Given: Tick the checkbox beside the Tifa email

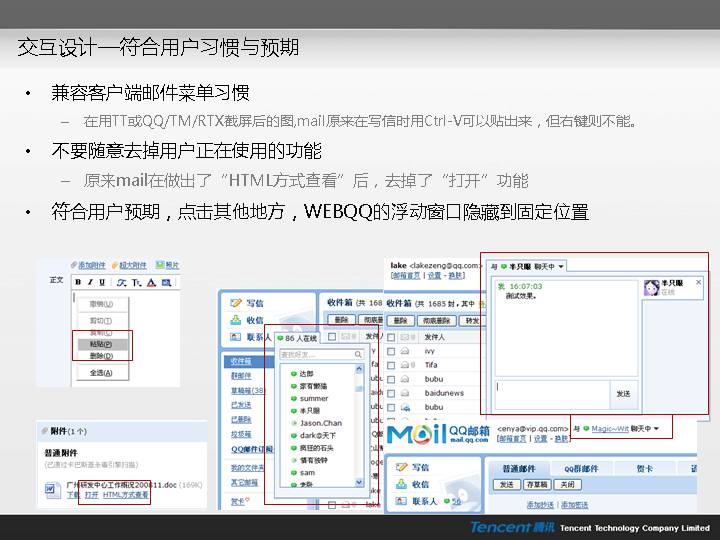Looking at the screenshot, I should point(391,366).
